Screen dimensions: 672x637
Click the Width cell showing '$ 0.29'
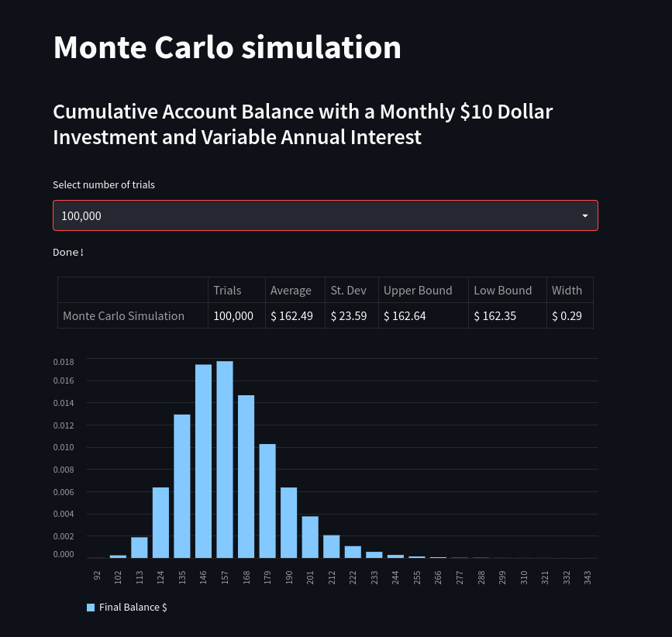click(x=567, y=315)
